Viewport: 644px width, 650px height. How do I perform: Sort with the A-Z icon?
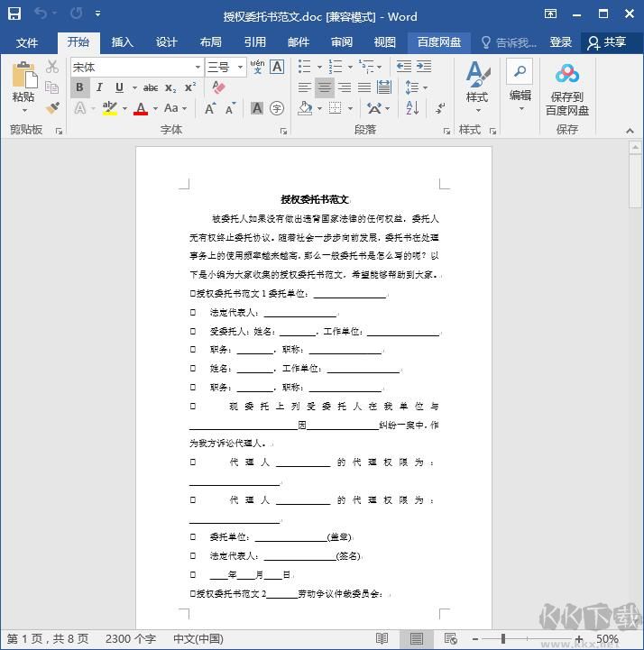412,108
